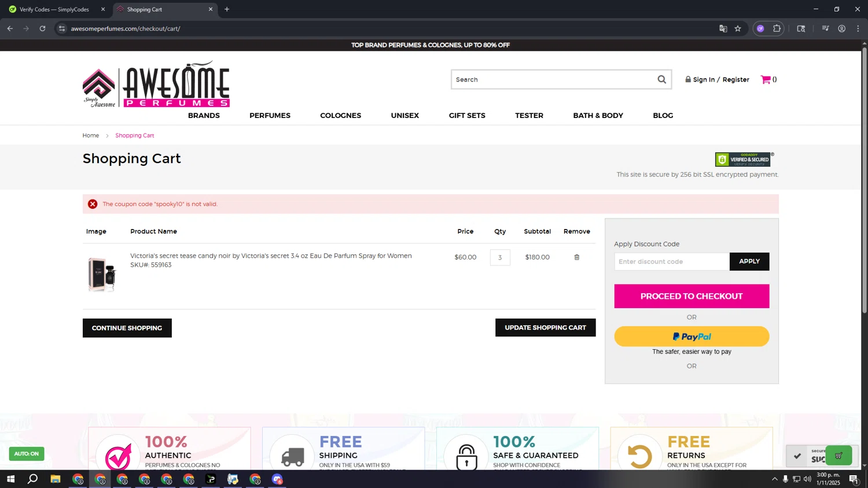
Task: Click the purple extension icon in toolbar
Action: [760, 28]
